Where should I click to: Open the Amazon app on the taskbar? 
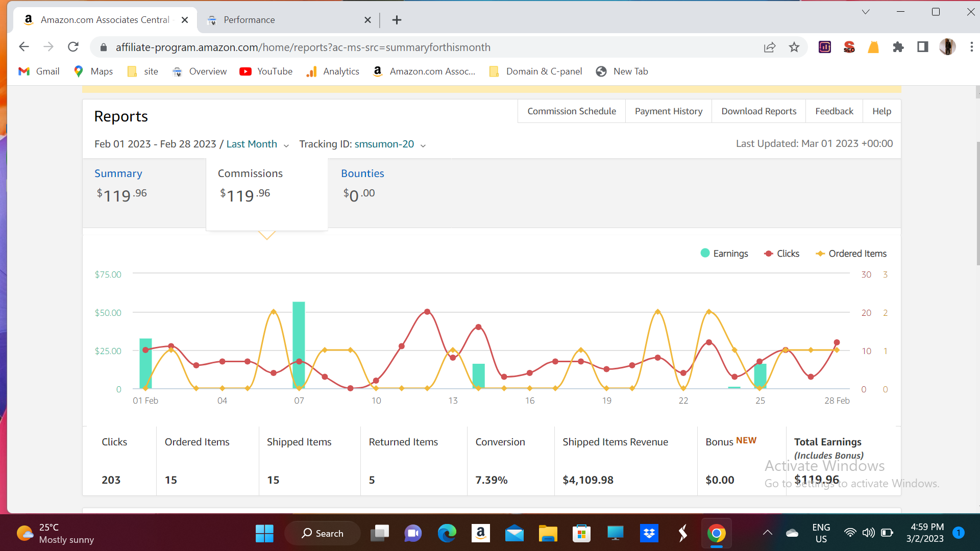pyautogui.click(x=480, y=534)
